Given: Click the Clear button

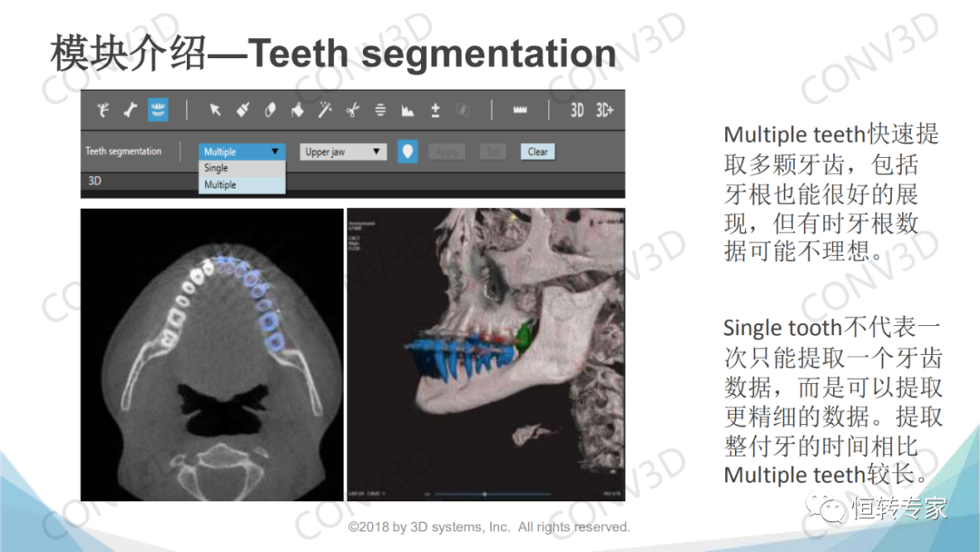Looking at the screenshot, I should [537, 152].
